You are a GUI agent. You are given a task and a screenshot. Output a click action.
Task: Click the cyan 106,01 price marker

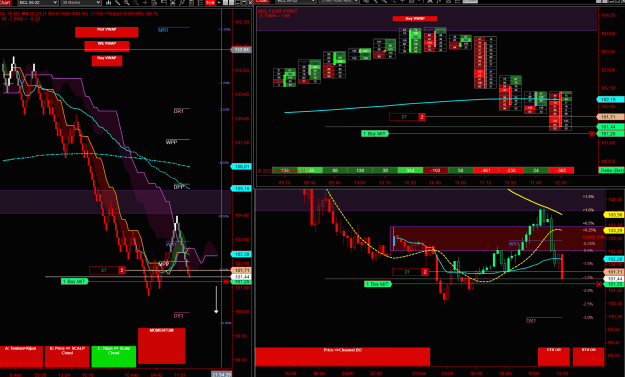tap(241, 166)
